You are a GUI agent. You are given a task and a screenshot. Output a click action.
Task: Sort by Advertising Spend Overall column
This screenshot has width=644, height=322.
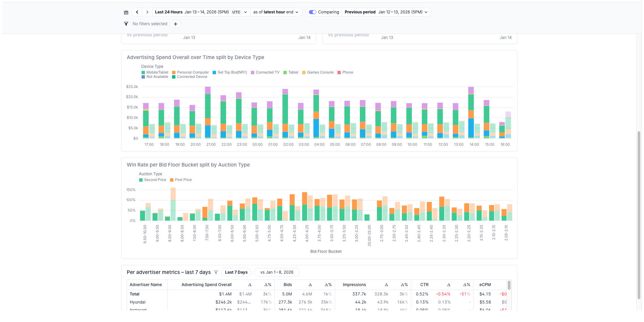[206, 285]
